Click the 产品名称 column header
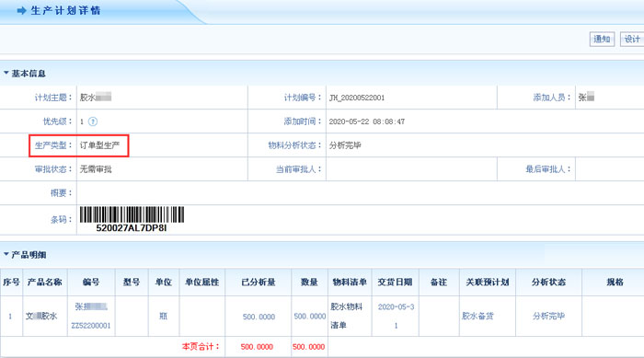 point(45,282)
